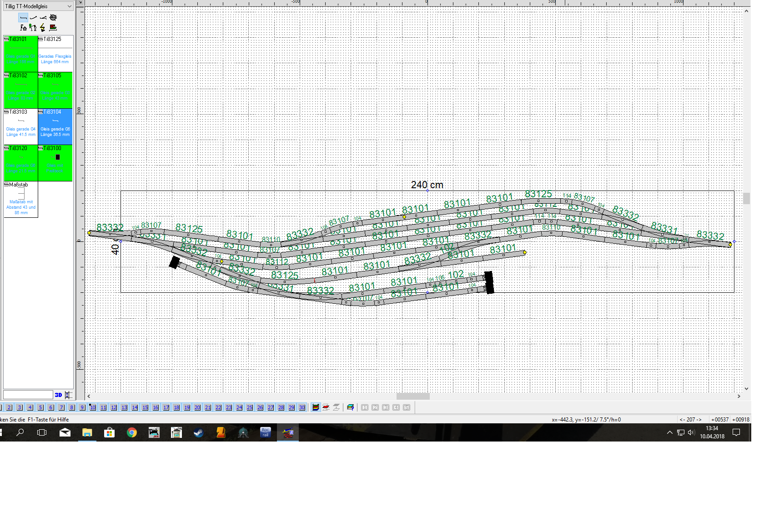764x532 pixels.
Task: Click the horizontal scrollbar right arrow
Action: click(x=739, y=396)
